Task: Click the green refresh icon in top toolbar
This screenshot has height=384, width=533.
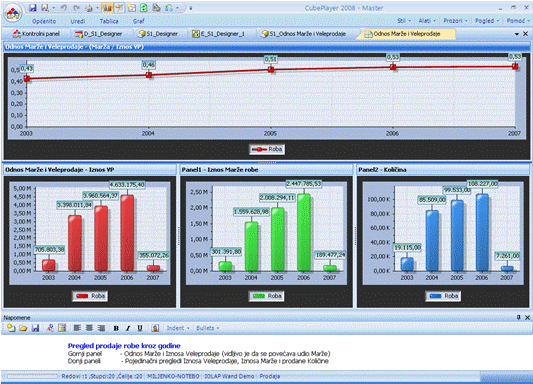Action: point(144,8)
